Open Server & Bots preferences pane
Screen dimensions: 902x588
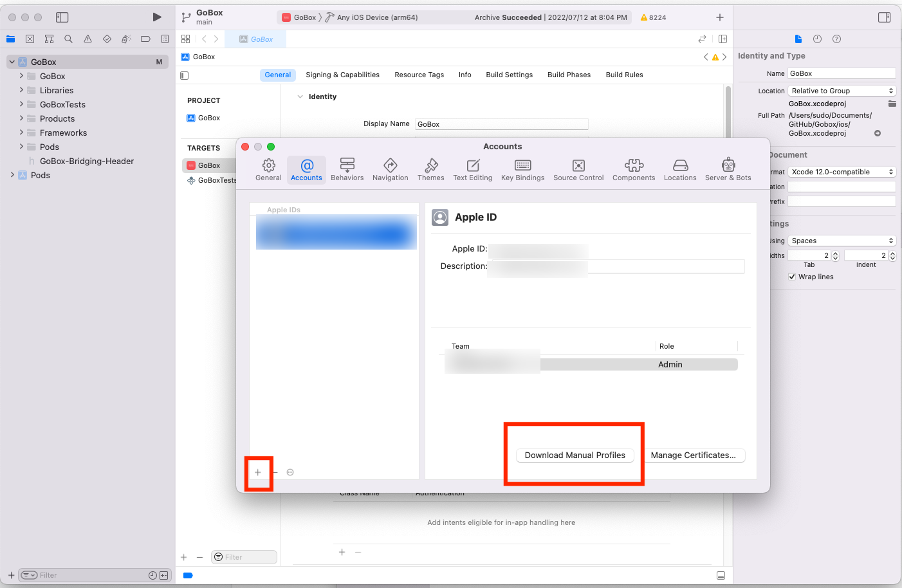coord(728,170)
